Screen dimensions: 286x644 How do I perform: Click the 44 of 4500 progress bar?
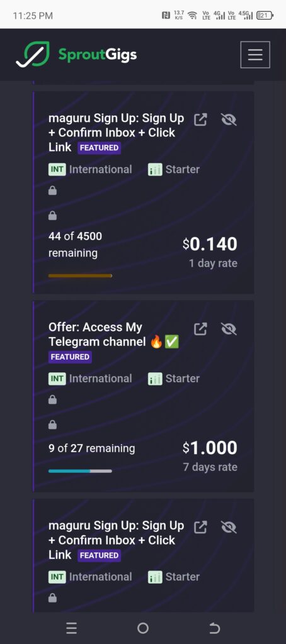pos(80,276)
